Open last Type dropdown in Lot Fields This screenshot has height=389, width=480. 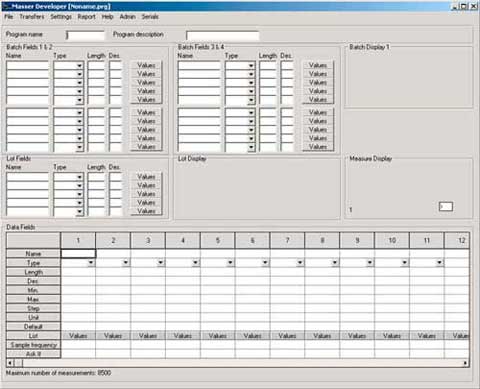coord(79,211)
